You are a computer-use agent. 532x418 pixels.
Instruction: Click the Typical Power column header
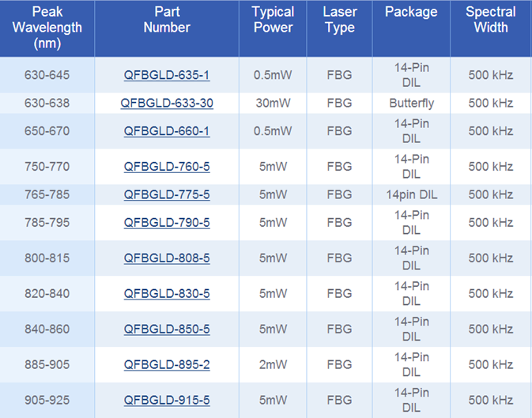click(x=273, y=20)
